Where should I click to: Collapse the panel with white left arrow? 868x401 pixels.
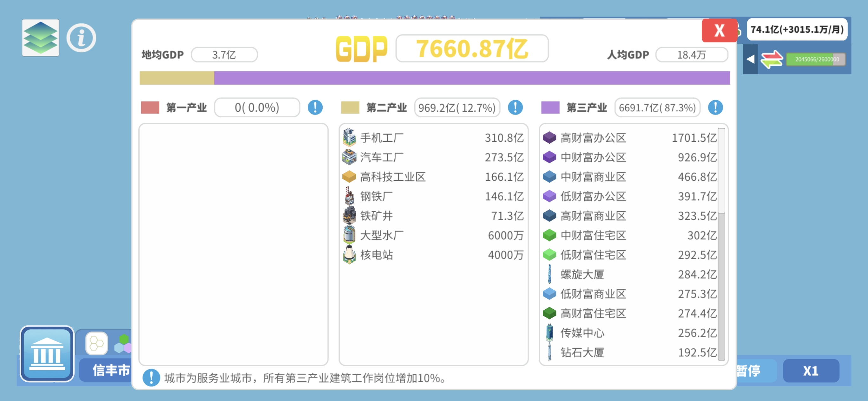(750, 59)
